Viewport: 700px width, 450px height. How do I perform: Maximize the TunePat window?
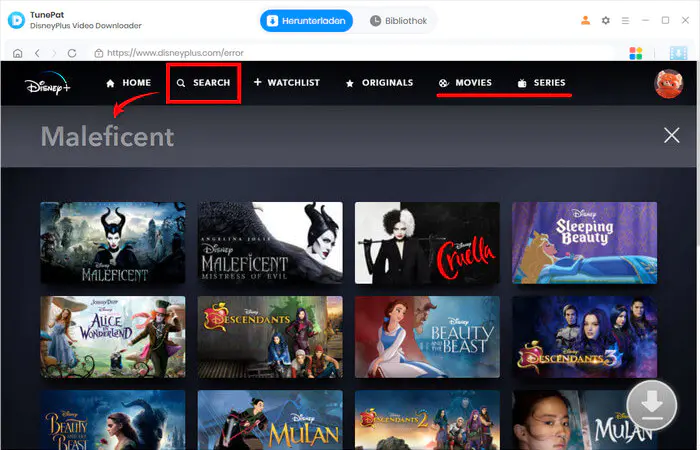click(x=665, y=21)
